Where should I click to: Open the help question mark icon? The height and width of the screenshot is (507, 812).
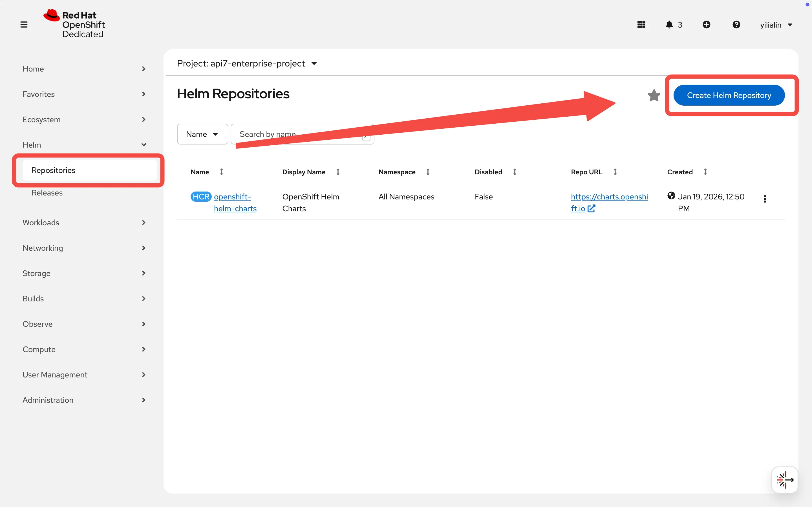[x=736, y=25]
